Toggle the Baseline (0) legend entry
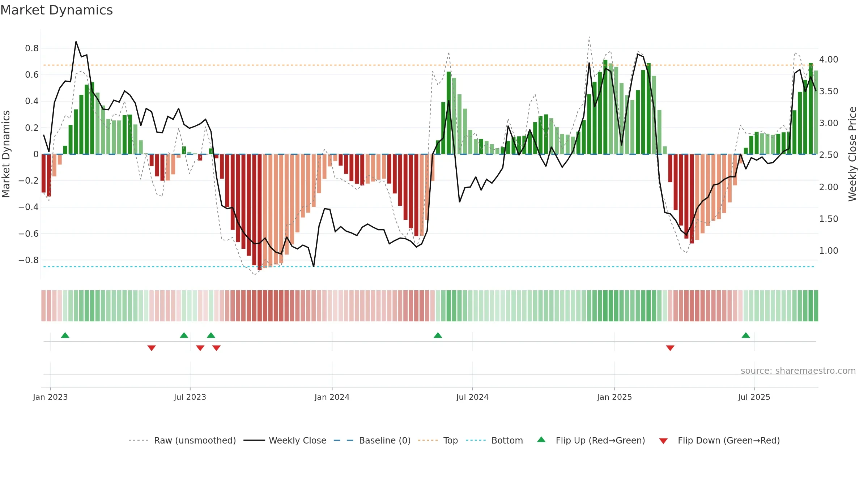The image size is (868, 488). [372, 440]
